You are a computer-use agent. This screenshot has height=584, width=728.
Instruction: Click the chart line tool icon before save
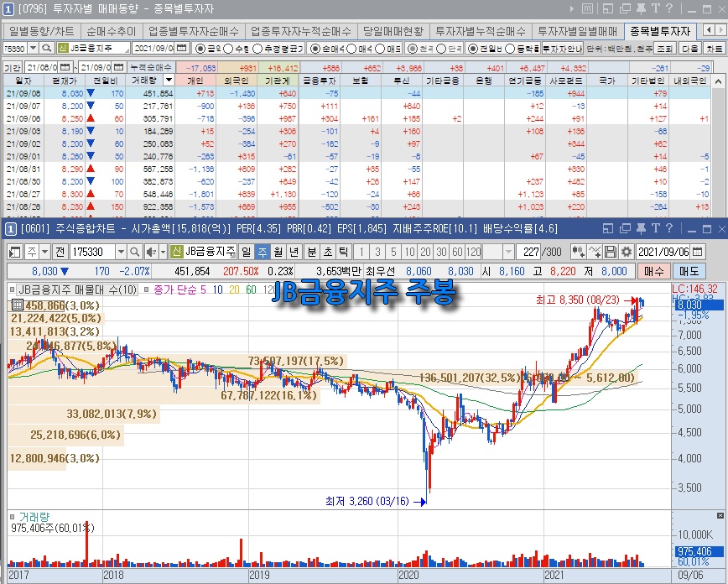click(595, 253)
